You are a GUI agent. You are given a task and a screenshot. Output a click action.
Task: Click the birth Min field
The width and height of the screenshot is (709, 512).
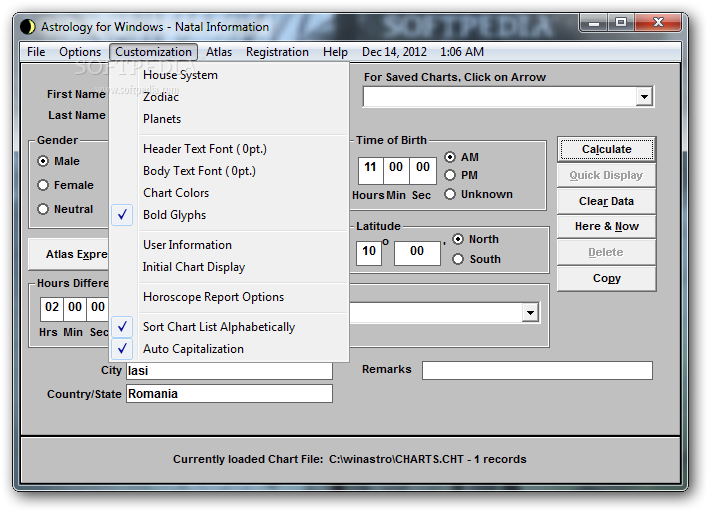click(396, 171)
